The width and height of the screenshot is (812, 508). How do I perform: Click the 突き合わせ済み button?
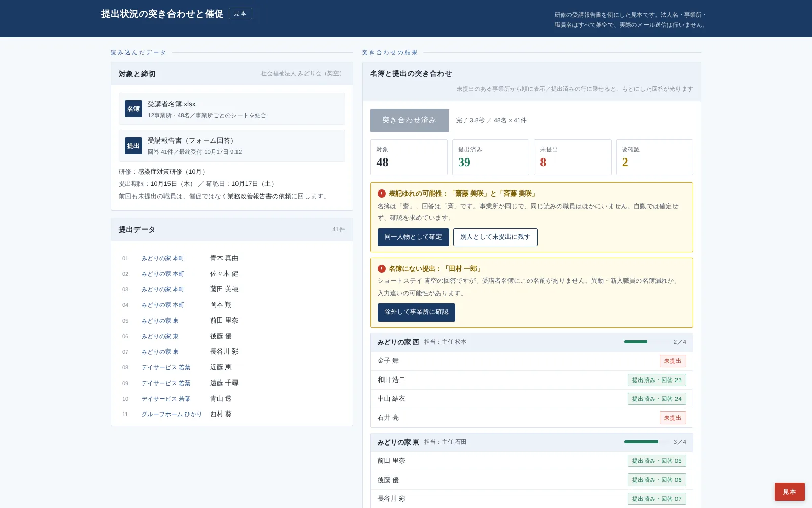[410, 120]
